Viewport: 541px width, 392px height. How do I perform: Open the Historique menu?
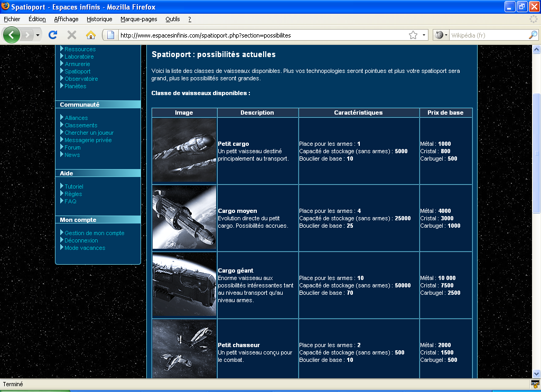coord(99,19)
